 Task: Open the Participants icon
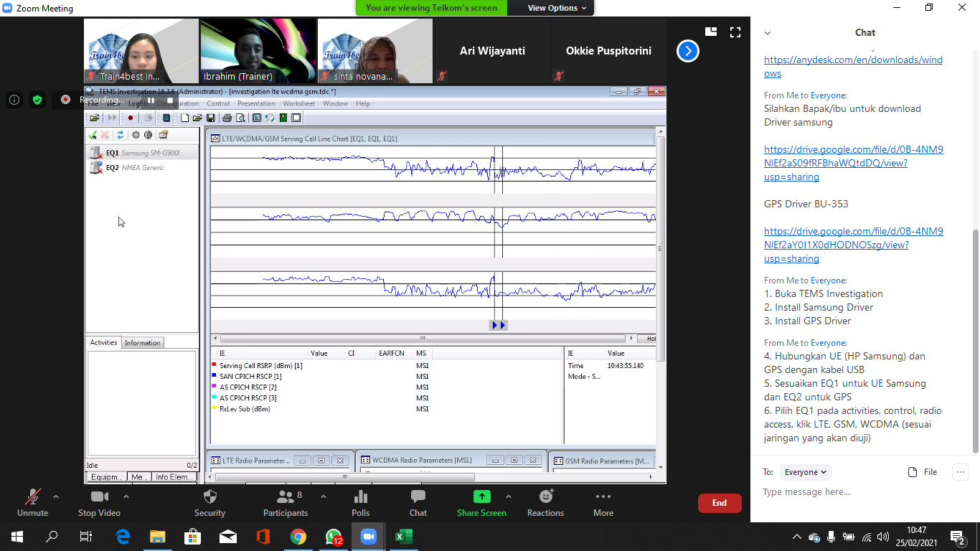coord(285,497)
